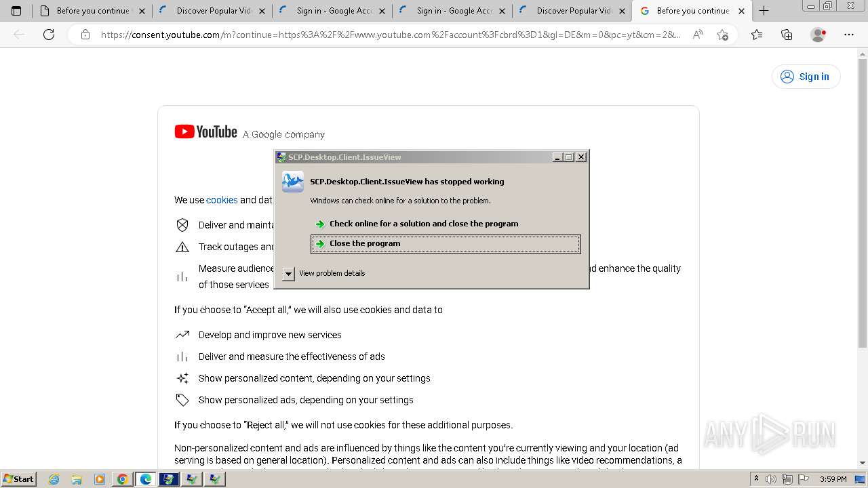
Task: Click 'Develop and improve new services' text
Action: [x=270, y=335]
